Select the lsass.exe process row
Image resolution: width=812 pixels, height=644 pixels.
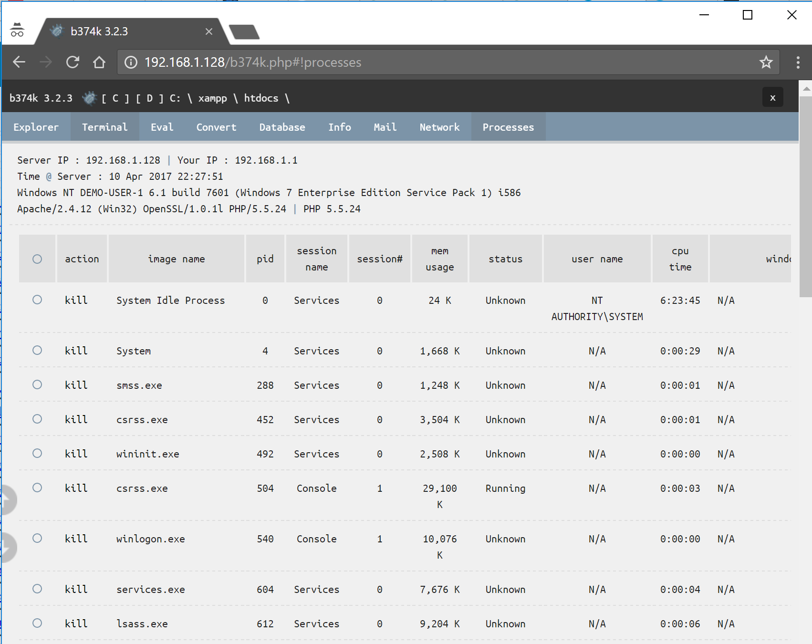37,623
